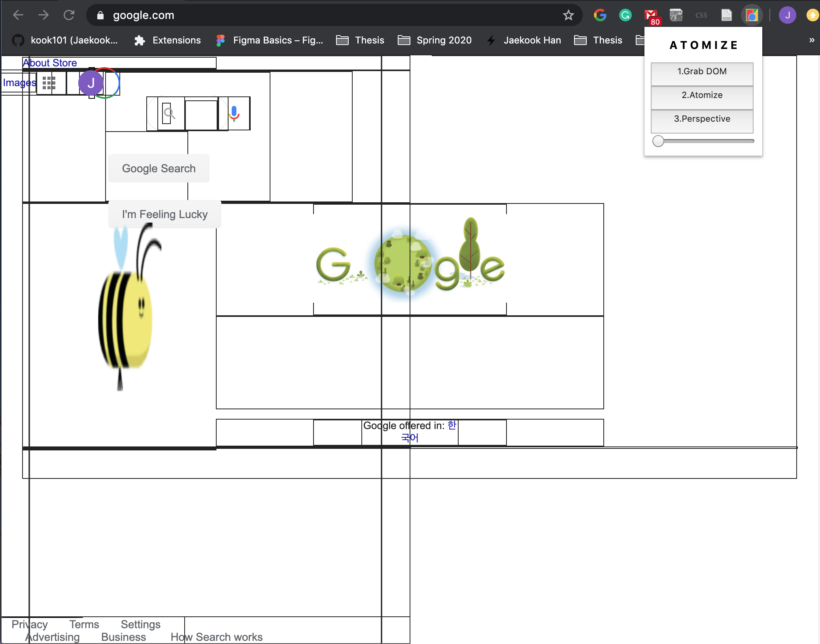The height and width of the screenshot is (644, 820).
Task: Reload the google.com page
Action: [69, 15]
